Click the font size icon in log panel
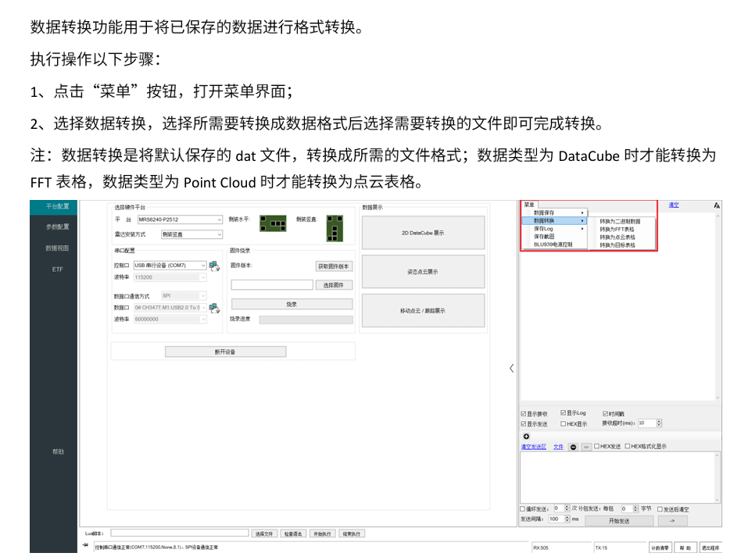 [717, 205]
